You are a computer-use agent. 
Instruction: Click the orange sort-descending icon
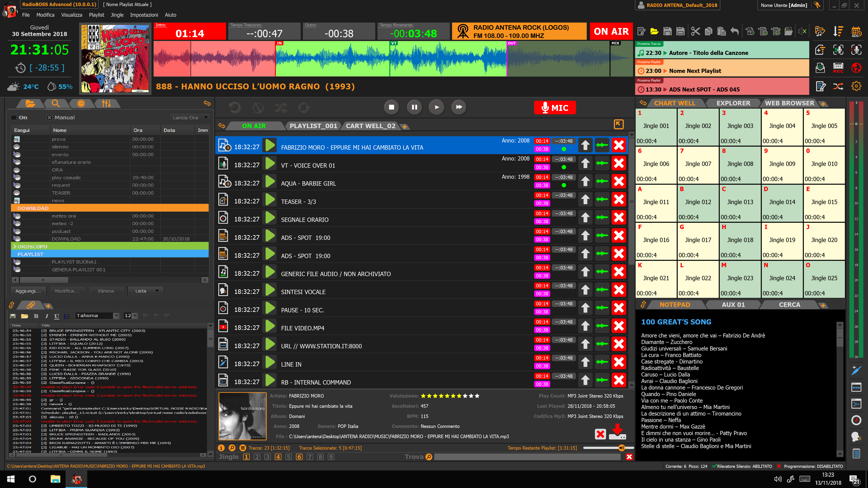(838, 31)
